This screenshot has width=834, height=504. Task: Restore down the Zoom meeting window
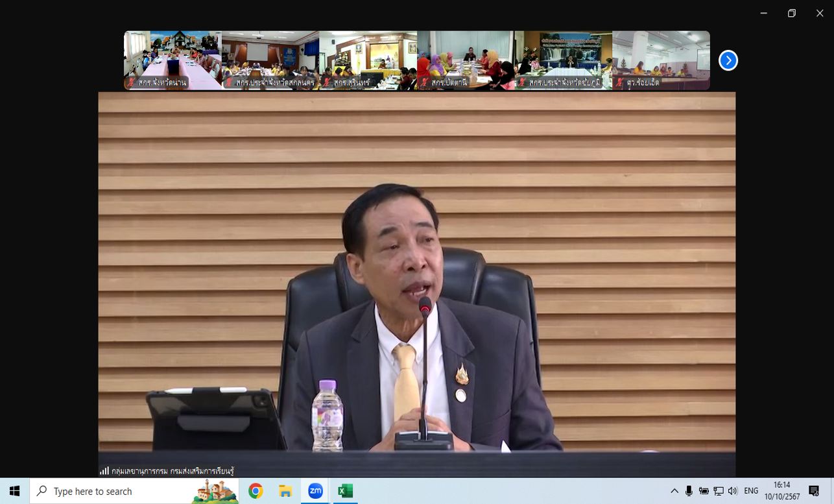pos(792,13)
